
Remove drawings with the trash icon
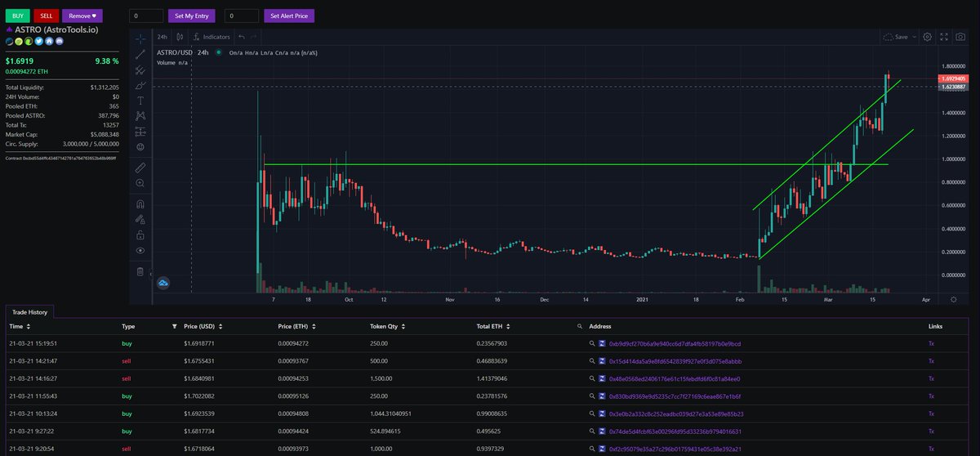pos(140,271)
